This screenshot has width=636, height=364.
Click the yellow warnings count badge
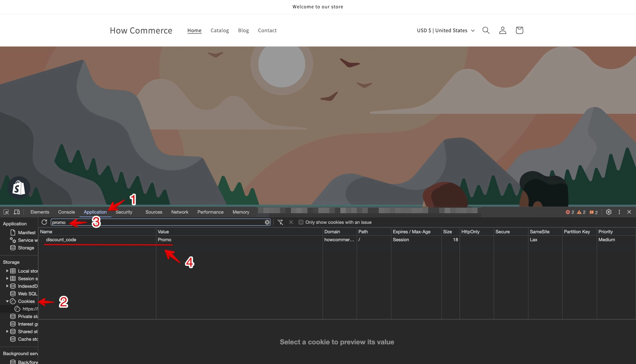click(x=581, y=212)
